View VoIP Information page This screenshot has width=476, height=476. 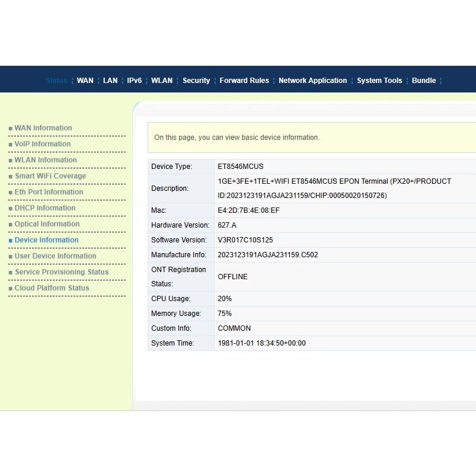(43, 144)
